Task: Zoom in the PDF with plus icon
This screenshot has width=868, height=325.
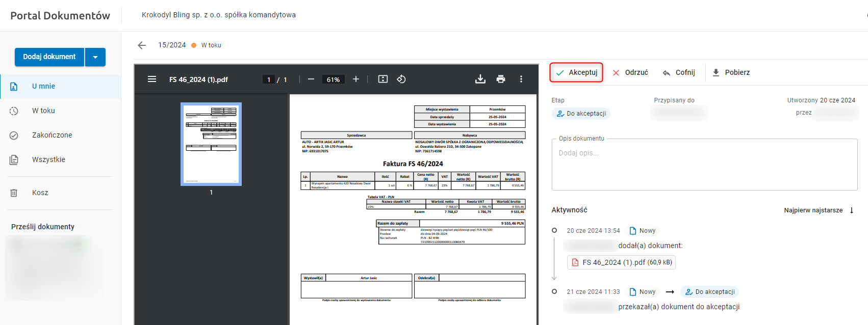Action: (x=356, y=79)
